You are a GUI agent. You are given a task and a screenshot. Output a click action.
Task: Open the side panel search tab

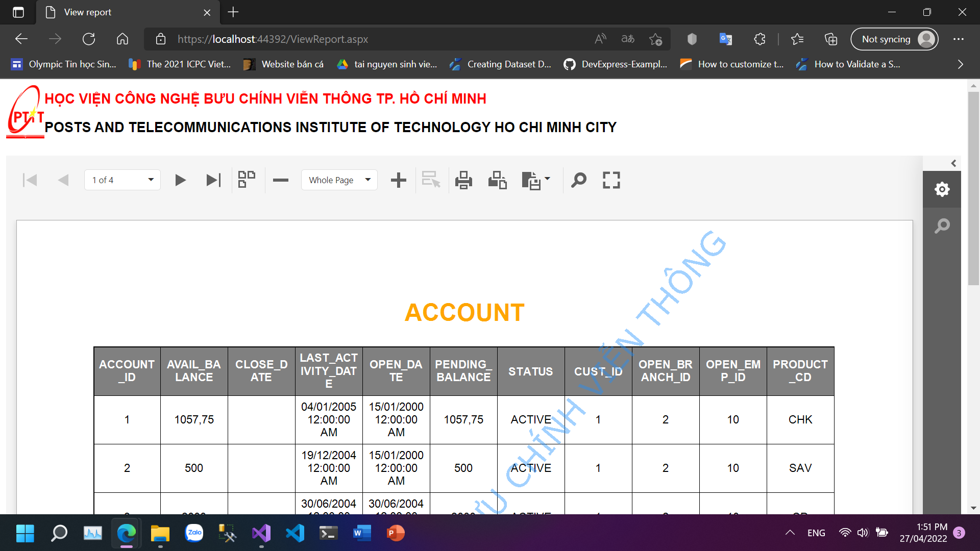click(x=942, y=226)
